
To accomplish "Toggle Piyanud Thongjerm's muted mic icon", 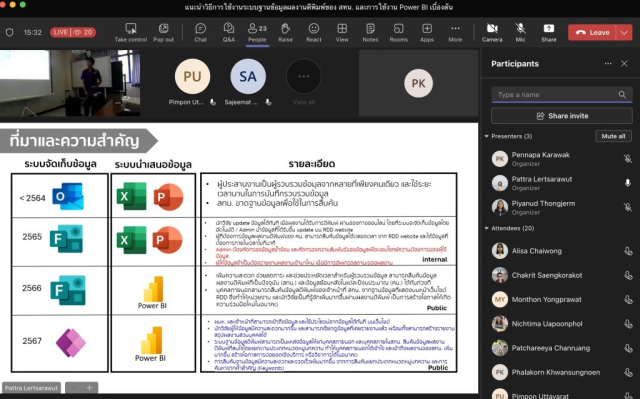I will coord(628,207).
